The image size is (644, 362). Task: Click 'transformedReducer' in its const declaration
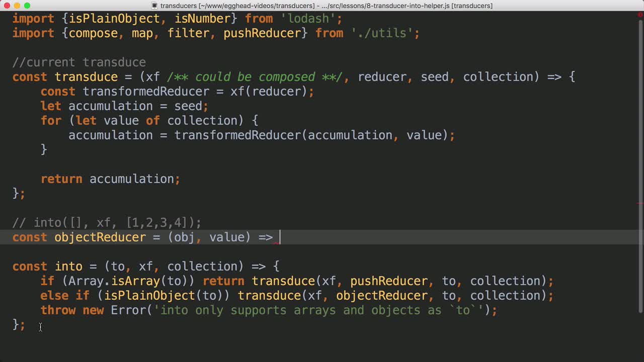point(146,92)
